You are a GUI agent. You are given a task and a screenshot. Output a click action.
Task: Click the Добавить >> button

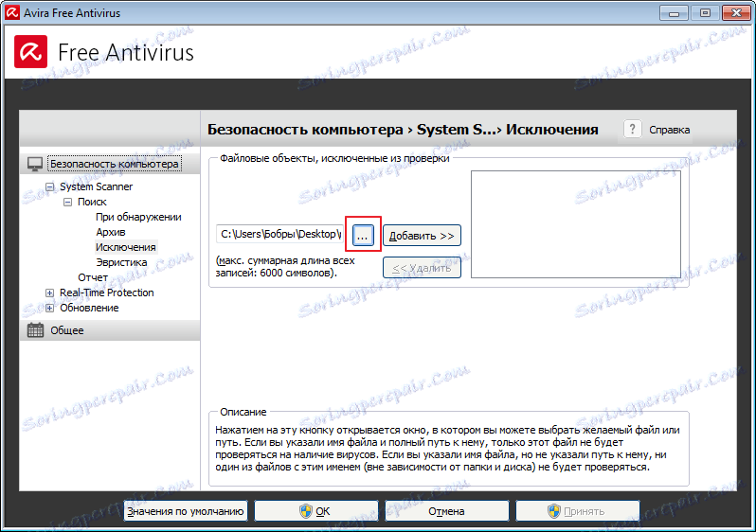pos(422,236)
